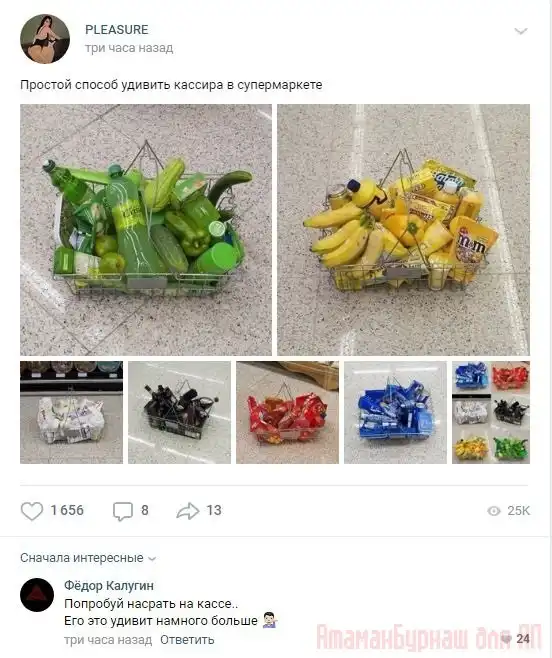
Task: View the black basket thumbnail
Action: coord(179,413)
